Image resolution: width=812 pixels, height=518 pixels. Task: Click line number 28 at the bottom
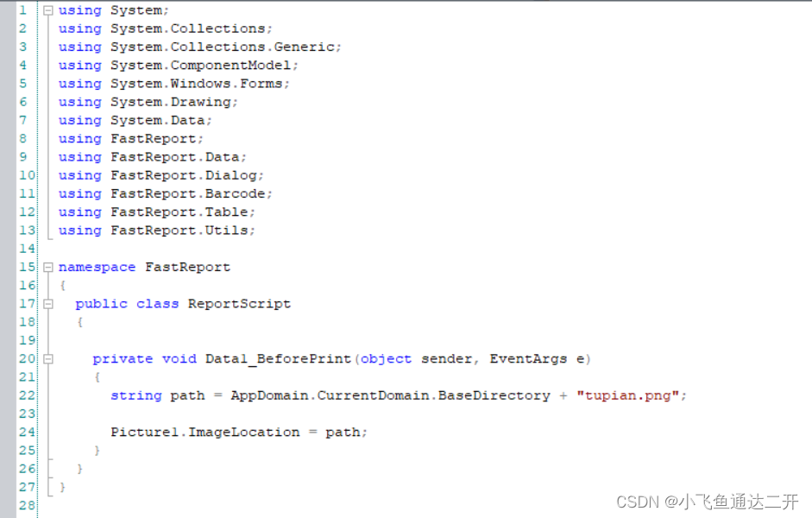pos(23,504)
